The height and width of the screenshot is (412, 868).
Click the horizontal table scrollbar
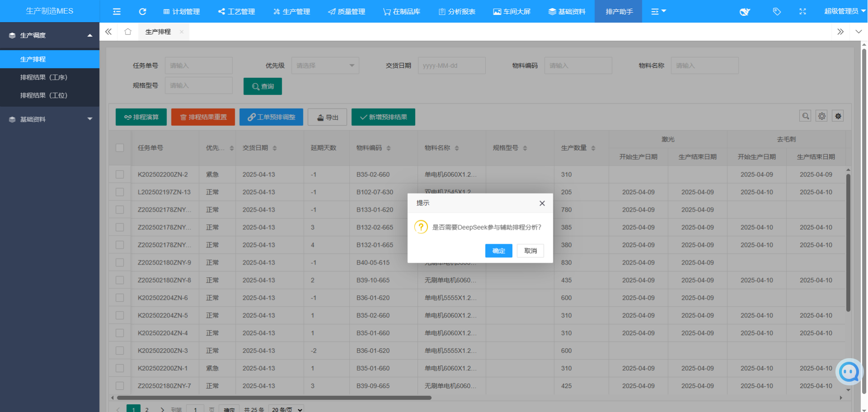pyautogui.click(x=274, y=398)
